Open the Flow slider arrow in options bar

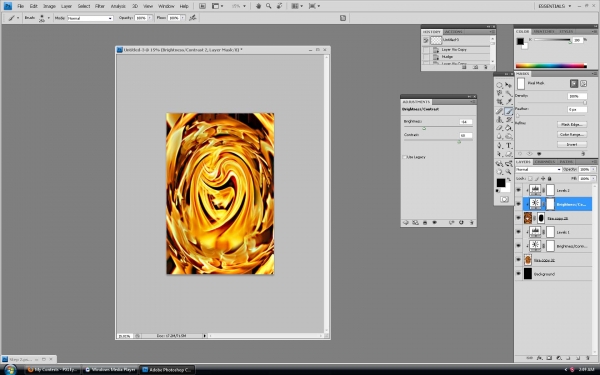pos(183,18)
